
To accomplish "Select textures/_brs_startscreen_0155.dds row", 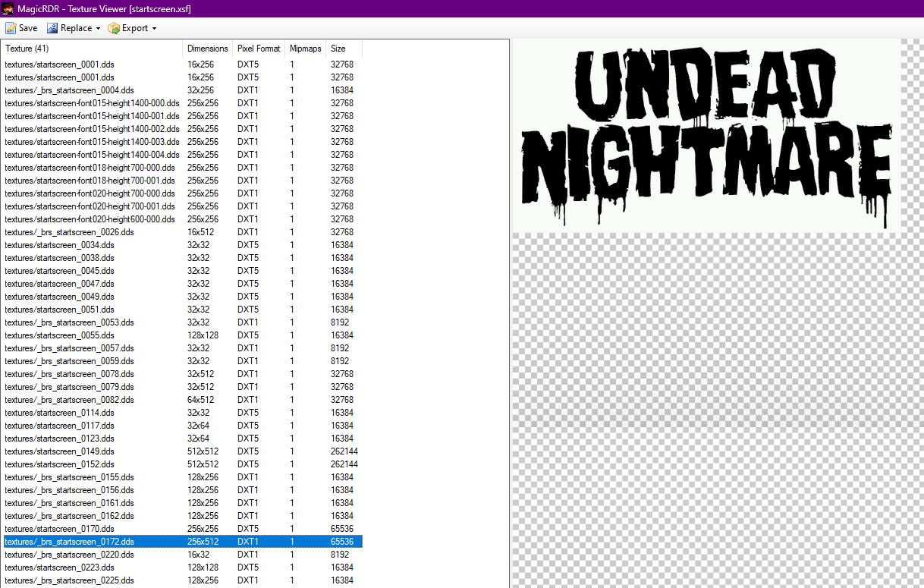I will pyautogui.click(x=182, y=476).
